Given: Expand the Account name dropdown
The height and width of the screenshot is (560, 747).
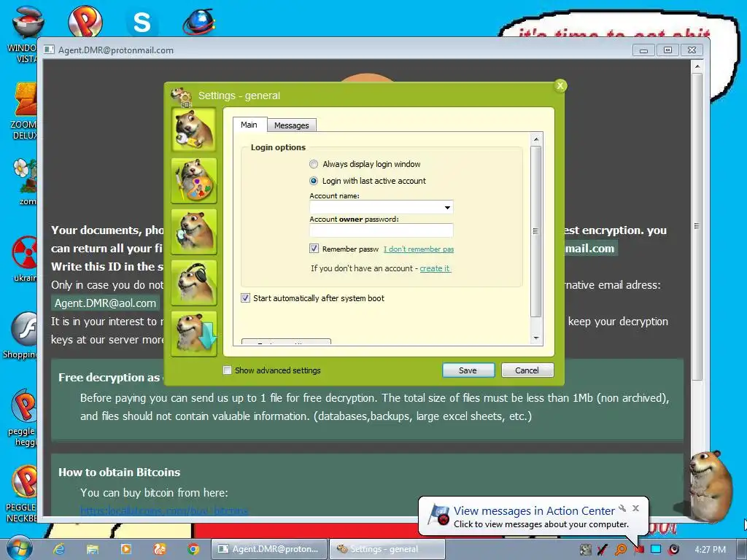Looking at the screenshot, I should 447,207.
